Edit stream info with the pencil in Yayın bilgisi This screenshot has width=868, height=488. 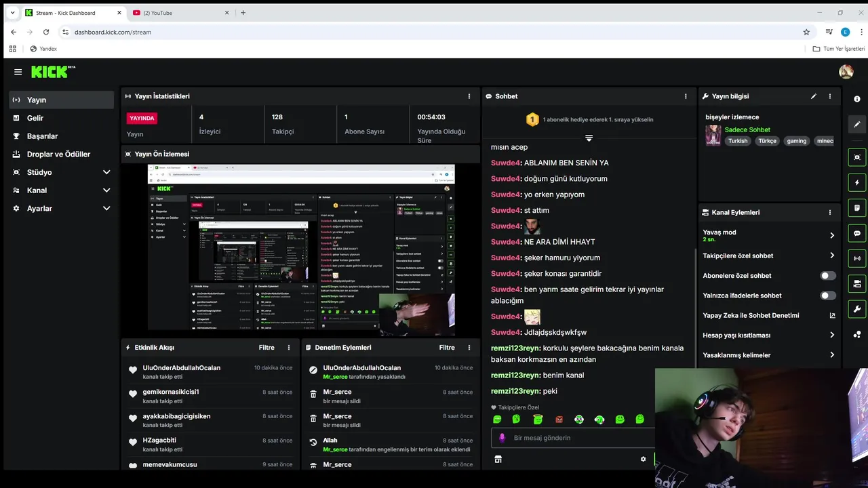(814, 96)
